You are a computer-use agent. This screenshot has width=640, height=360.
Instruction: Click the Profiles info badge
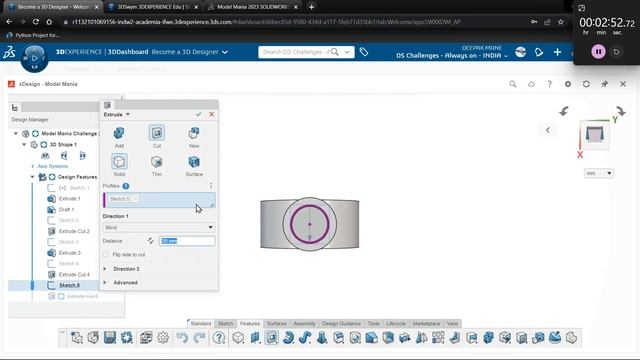(x=126, y=186)
